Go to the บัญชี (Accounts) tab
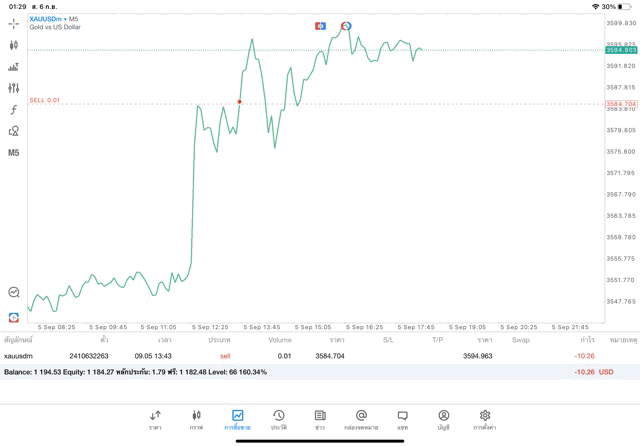 pyautogui.click(x=443, y=419)
